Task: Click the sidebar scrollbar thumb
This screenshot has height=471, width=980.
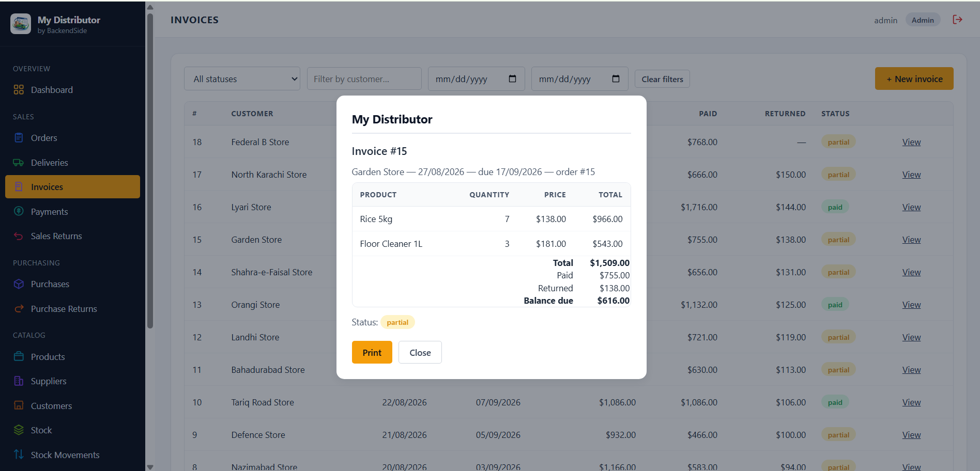Action: [150, 170]
